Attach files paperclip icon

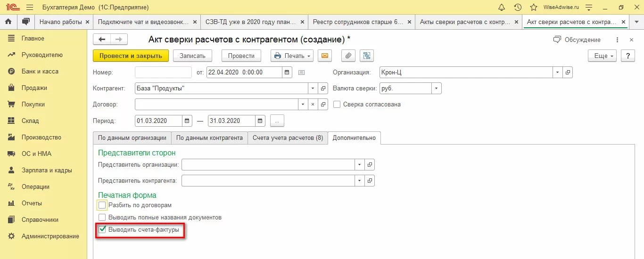click(x=348, y=56)
